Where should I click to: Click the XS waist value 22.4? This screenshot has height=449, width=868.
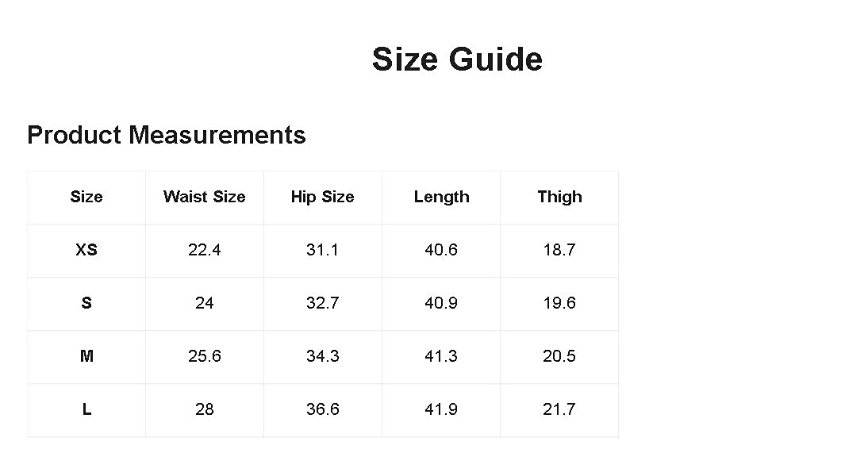[205, 250]
